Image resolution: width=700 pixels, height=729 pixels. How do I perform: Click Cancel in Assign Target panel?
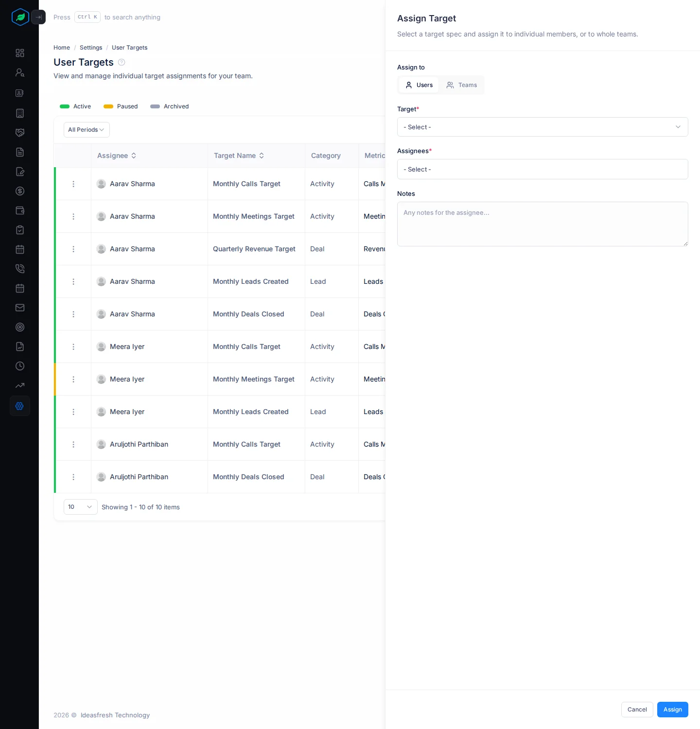637,710
